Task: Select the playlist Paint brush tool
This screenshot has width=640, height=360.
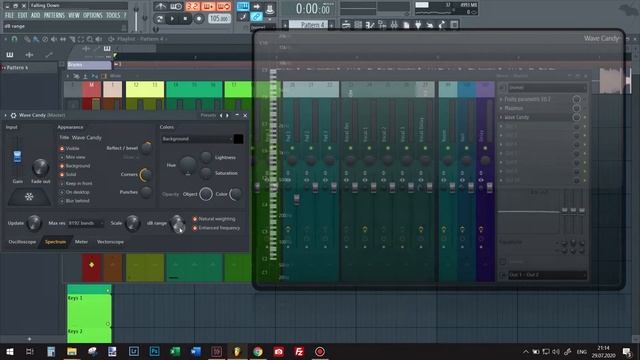Action: click(36, 39)
